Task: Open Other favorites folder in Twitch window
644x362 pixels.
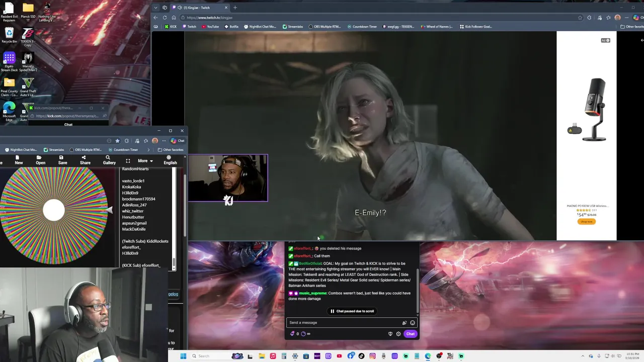Action: coord(632,27)
